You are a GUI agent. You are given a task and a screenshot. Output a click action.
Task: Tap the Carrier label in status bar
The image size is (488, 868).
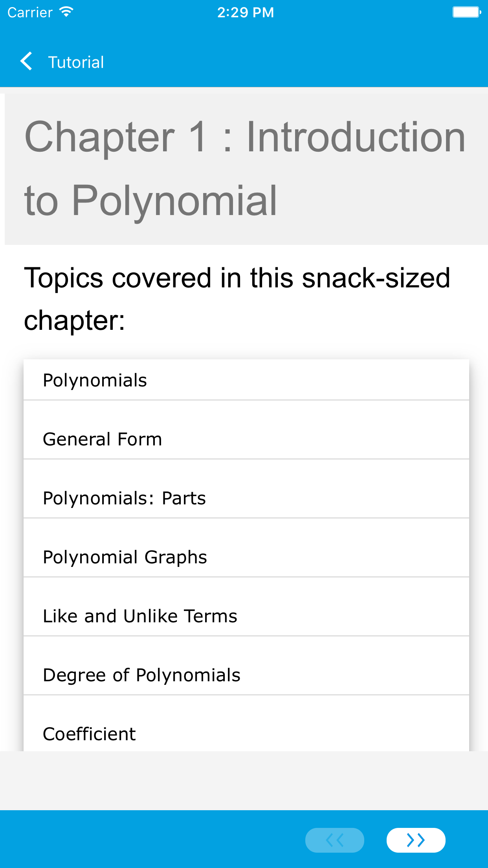pos(30,12)
